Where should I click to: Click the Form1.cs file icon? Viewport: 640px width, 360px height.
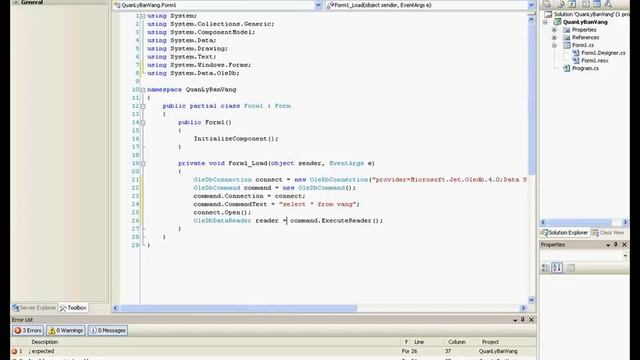567,45
